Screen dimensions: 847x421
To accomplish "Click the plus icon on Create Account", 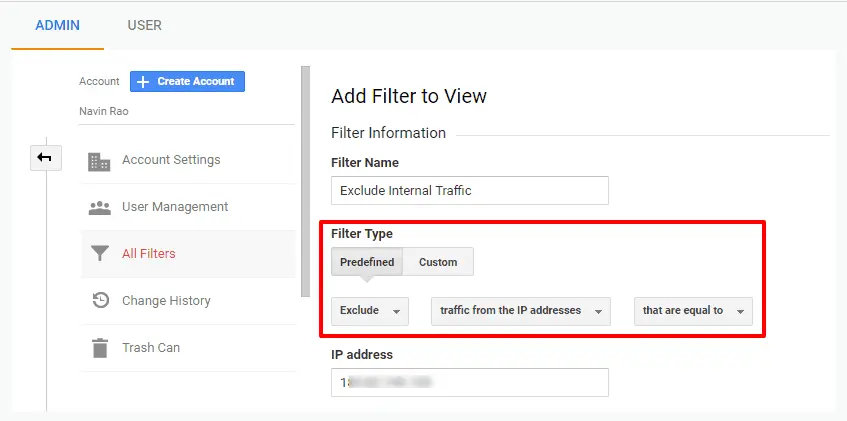I will click(x=143, y=81).
